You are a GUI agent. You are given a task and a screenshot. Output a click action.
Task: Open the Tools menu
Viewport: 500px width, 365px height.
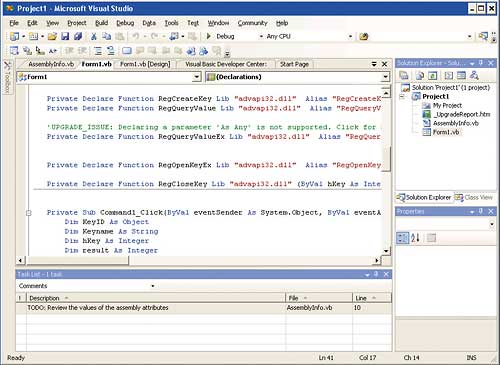point(171,23)
